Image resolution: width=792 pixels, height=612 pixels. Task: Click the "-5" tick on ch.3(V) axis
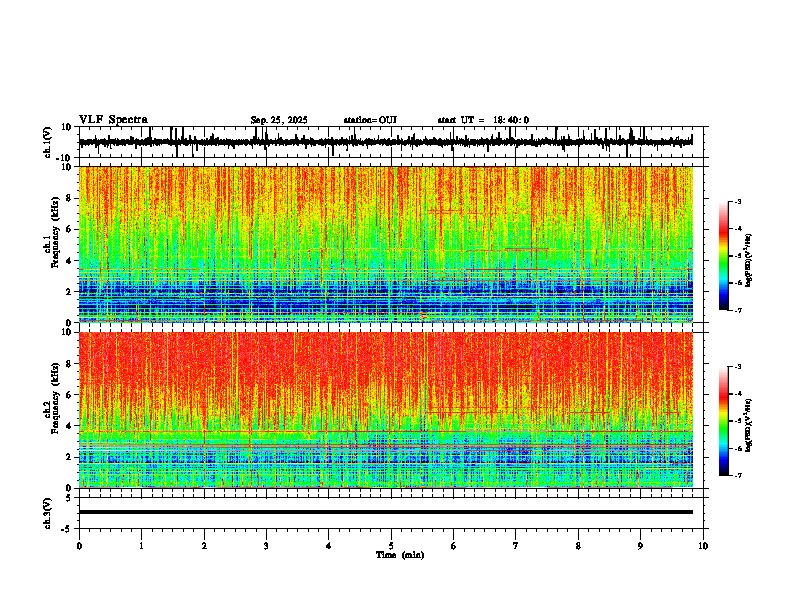click(67, 529)
